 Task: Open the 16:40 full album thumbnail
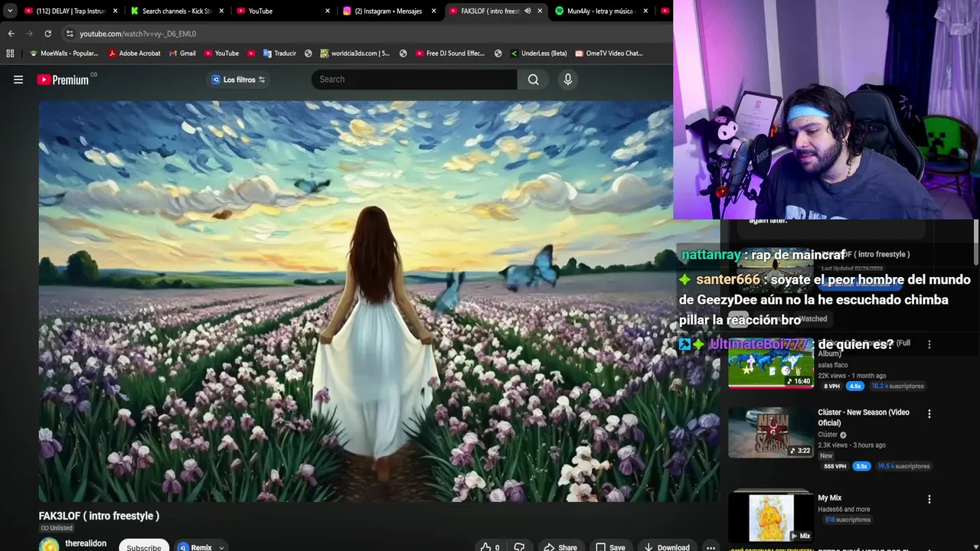coord(771,364)
